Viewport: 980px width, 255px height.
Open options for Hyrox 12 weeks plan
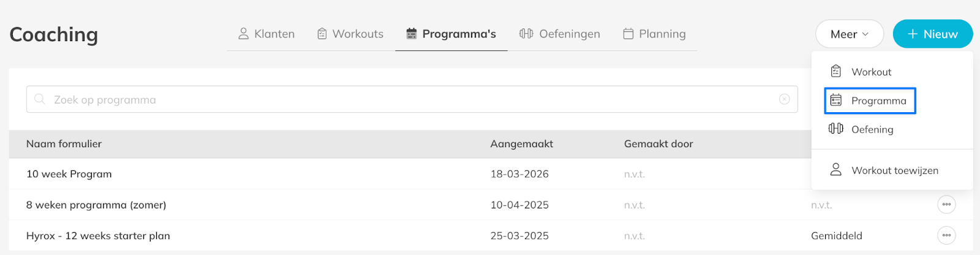point(946,235)
